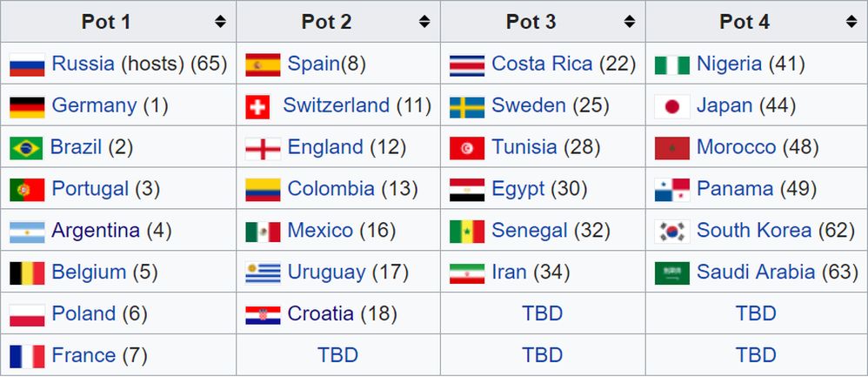Click the Russia flag icon

[27, 64]
